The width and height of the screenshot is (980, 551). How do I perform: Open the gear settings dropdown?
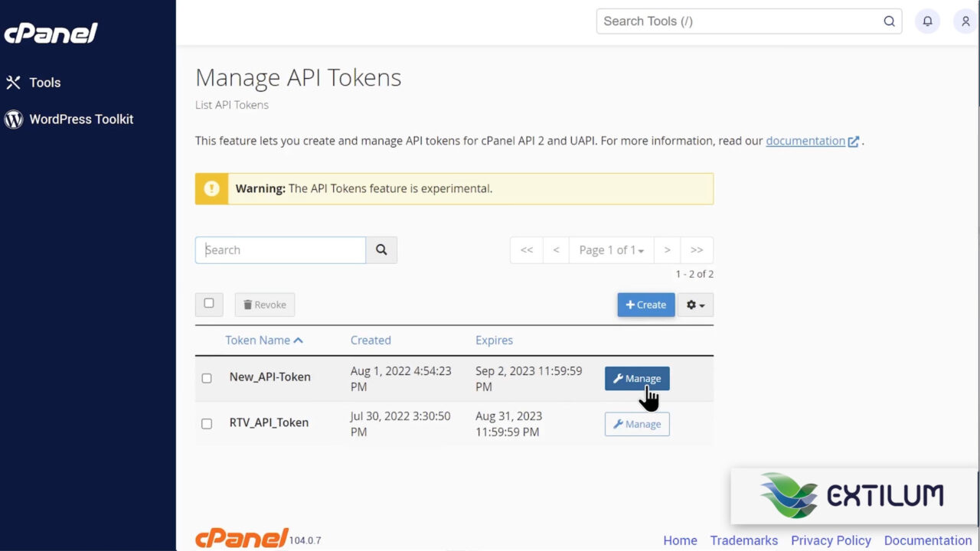[695, 305]
